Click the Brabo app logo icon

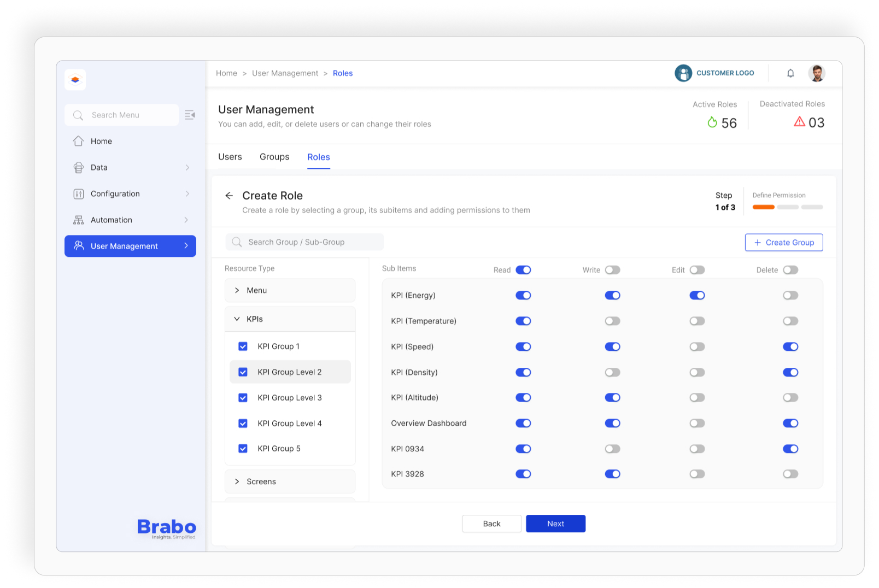[75, 80]
